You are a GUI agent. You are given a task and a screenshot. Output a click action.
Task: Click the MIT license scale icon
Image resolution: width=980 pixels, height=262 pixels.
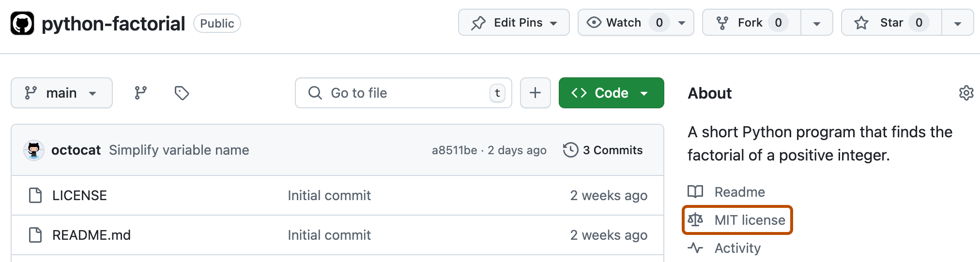695,220
